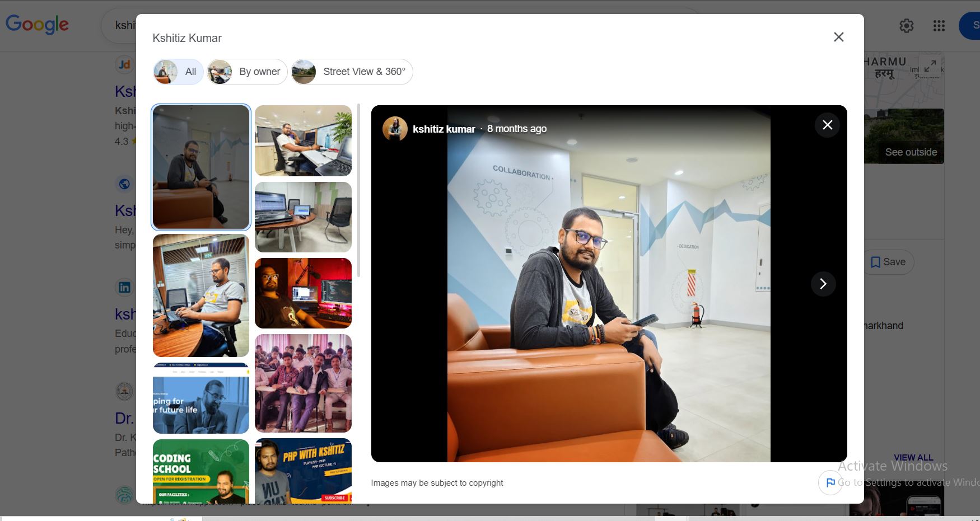The width and height of the screenshot is (980, 521).
Task: Expand the map with fullscreen arrows icon
Action: click(x=930, y=66)
